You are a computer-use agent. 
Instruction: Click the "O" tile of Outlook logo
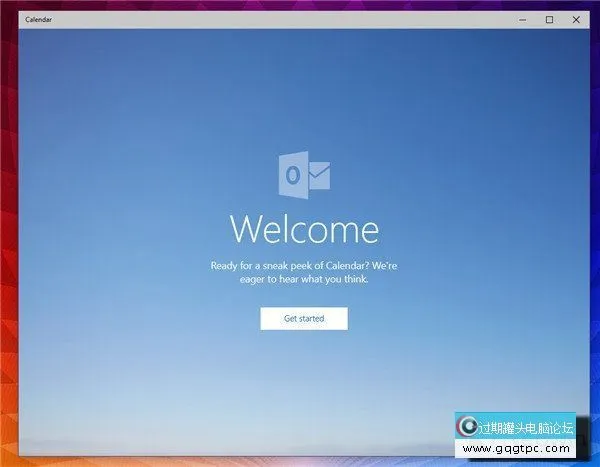[x=292, y=174]
